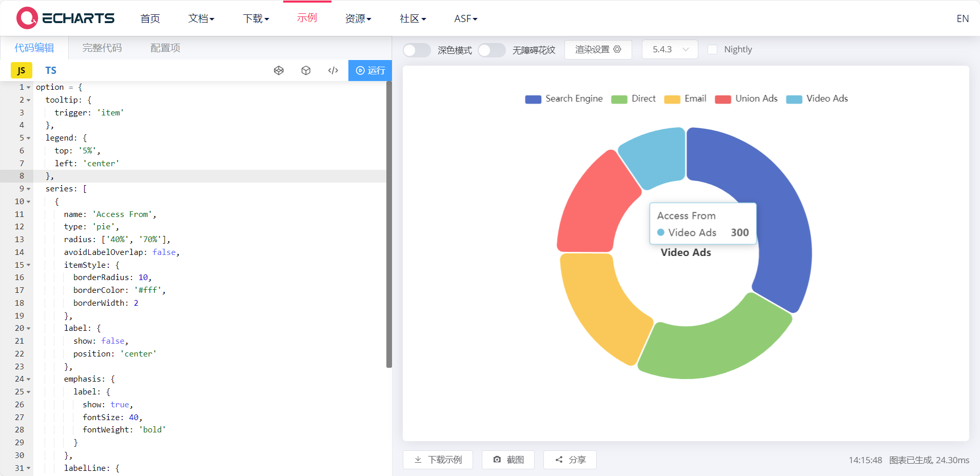The image size is (980, 476).
Task: Click the share icon in 分享
Action: (559, 460)
